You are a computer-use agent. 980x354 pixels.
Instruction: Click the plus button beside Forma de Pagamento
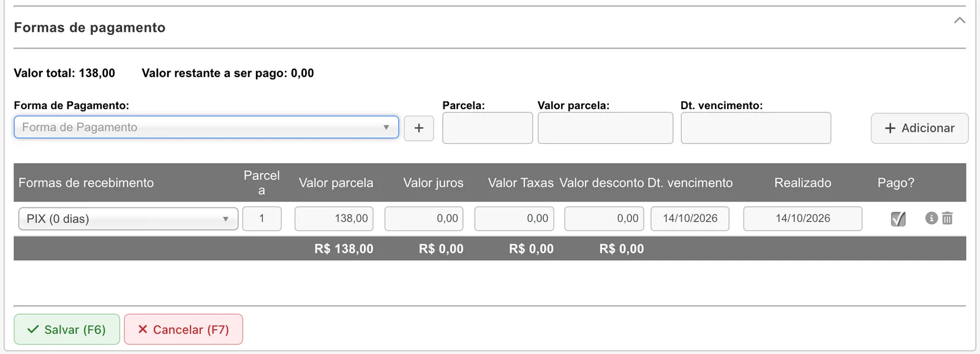(419, 128)
